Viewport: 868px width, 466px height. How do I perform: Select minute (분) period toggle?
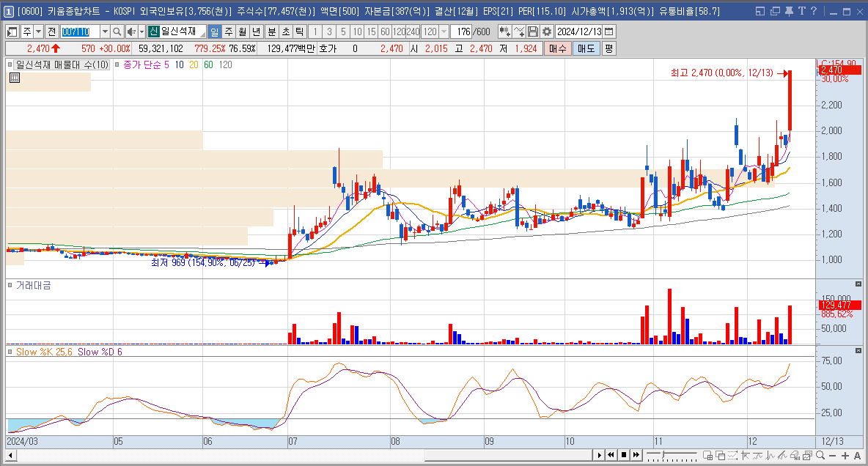(x=272, y=32)
